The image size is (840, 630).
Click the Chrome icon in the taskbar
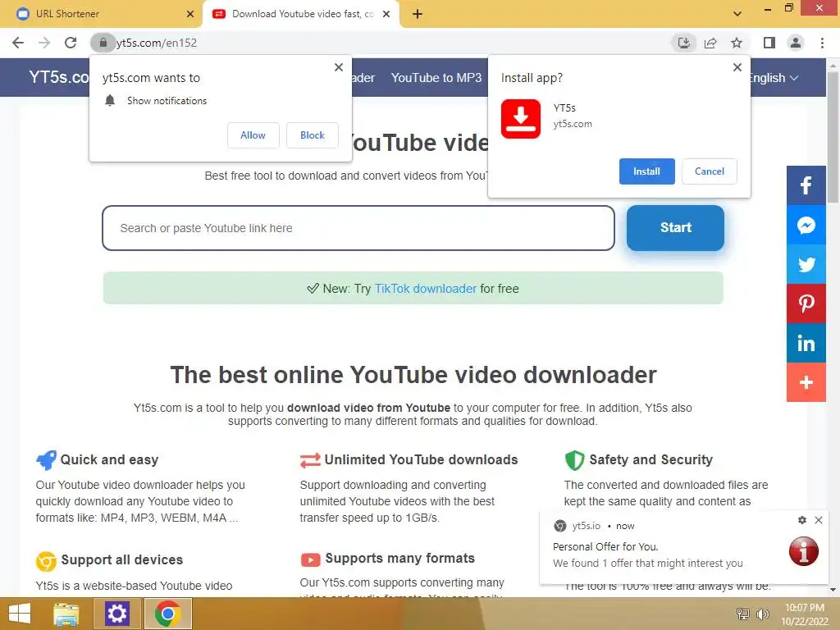(167, 614)
